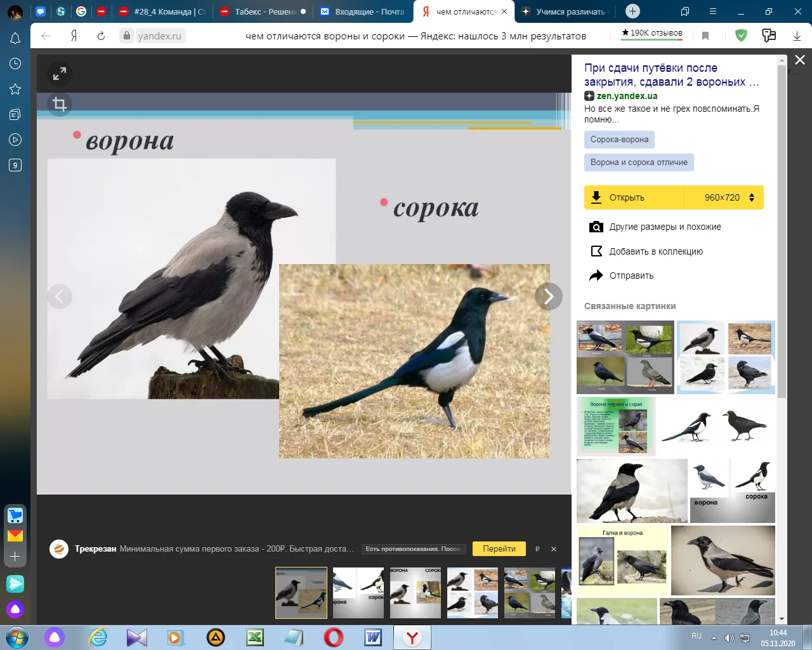Launch Excel from the taskbar

point(255,637)
